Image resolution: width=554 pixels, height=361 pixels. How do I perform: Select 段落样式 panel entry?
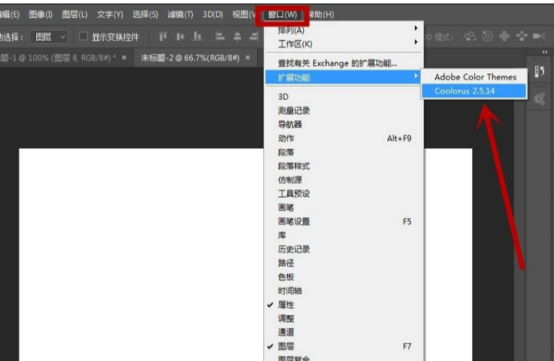click(344, 166)
